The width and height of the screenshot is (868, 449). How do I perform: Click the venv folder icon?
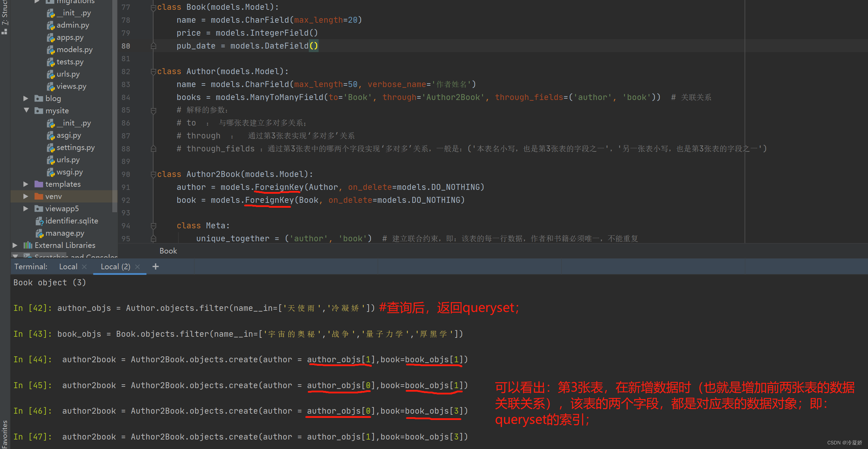[39, 197]
